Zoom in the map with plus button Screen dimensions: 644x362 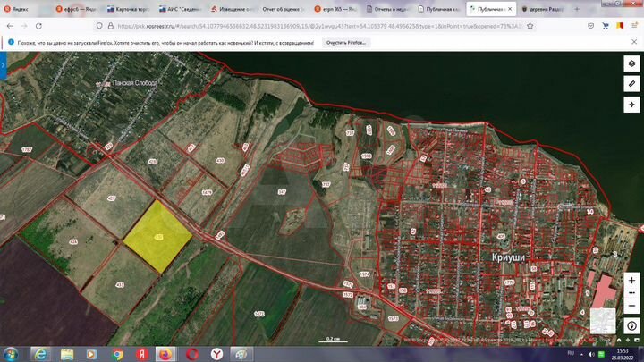coord(631,280)
